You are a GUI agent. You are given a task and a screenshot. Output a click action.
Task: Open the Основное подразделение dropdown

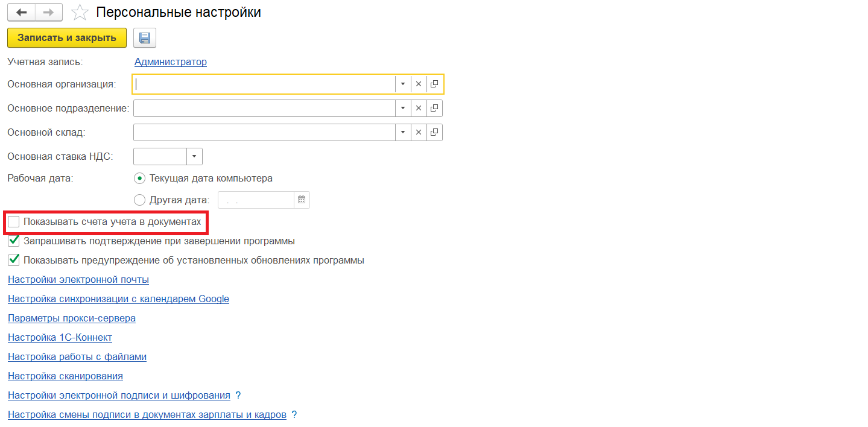402,108
